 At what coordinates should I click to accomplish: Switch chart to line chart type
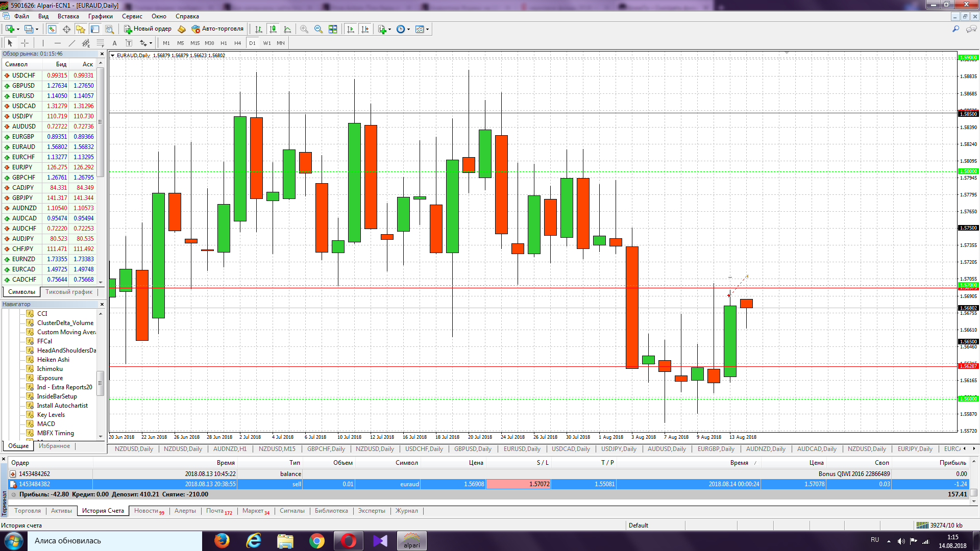tap(287, 29)
